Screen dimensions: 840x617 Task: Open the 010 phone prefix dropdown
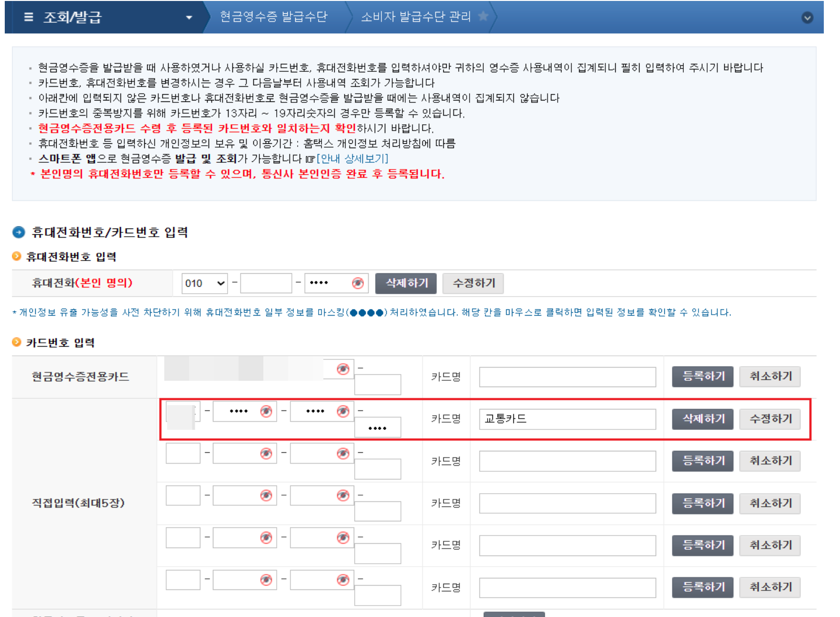[204, 283]
